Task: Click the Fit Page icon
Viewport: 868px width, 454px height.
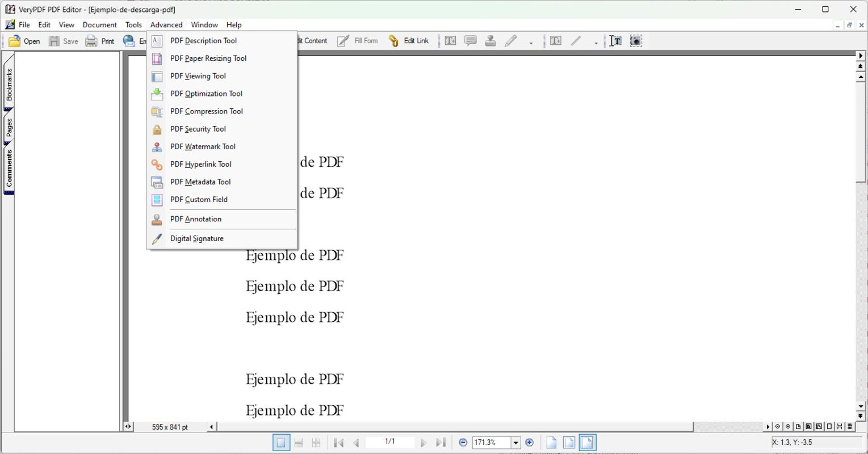Action: (569, 443)
